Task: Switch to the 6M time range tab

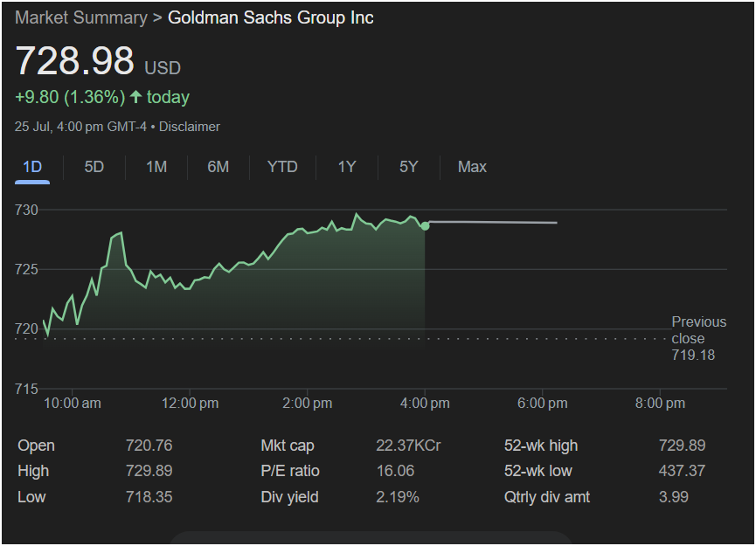Action: (x=218, y=167)
